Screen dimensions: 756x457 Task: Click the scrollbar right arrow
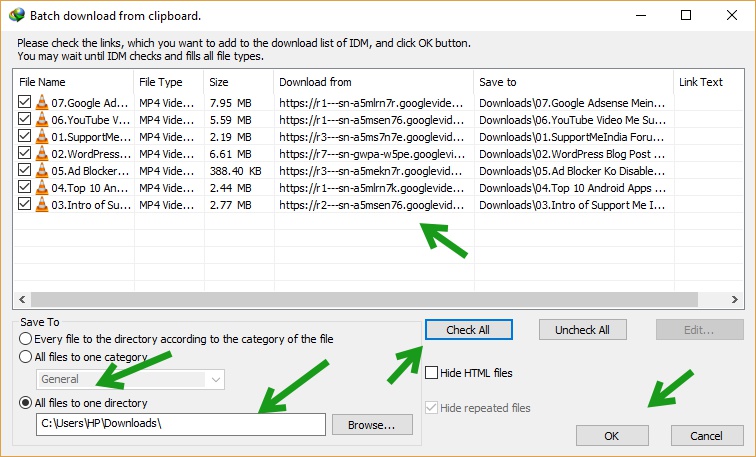pos(734,299)
